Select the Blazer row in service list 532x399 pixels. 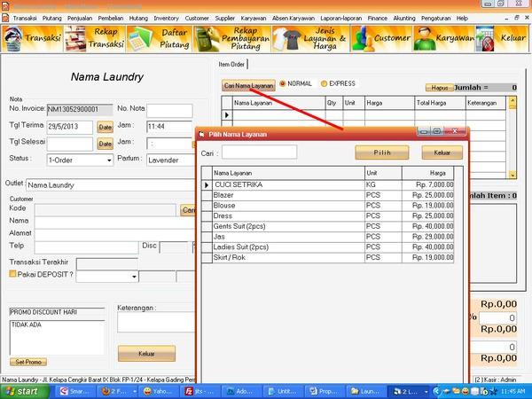click(x=284, y=194)
